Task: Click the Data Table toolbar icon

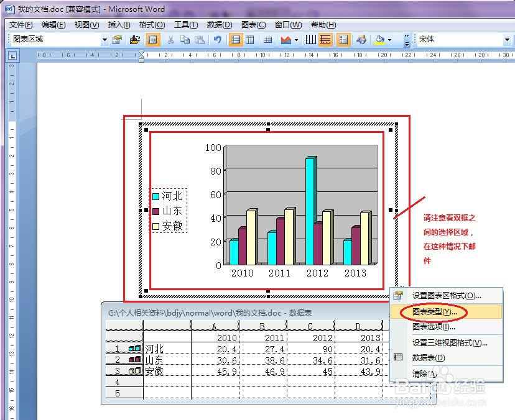Action: pyautogui.click(x=267, y=40)
